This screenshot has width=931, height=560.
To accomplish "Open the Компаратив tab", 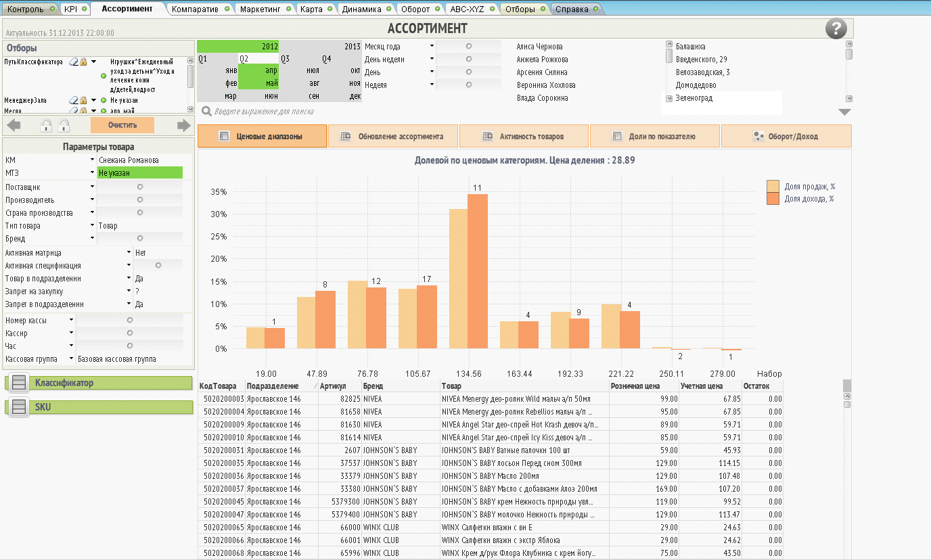I will coord(199,9).
